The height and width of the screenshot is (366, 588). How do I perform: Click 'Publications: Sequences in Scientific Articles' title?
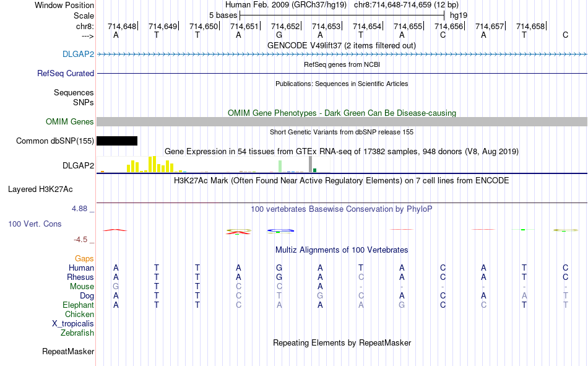point(342,84)
